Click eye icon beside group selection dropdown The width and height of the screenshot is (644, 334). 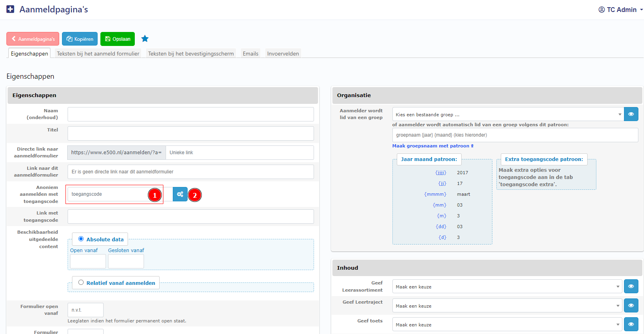631,114
